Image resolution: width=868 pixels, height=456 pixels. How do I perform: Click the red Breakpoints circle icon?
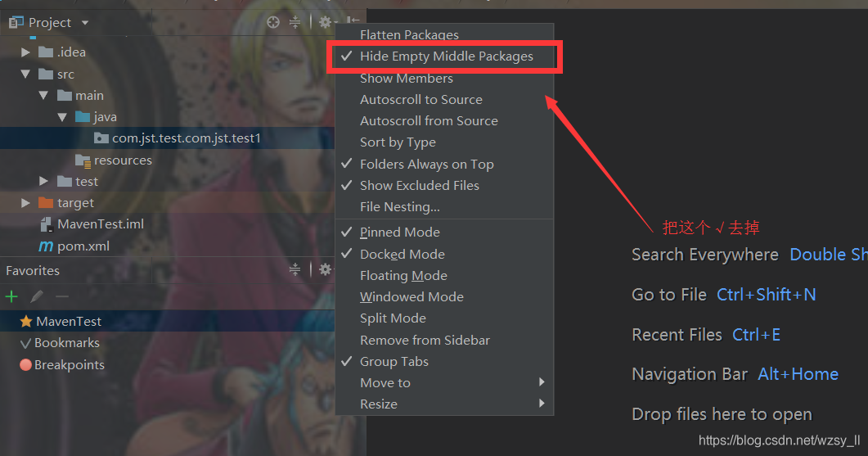25,364
